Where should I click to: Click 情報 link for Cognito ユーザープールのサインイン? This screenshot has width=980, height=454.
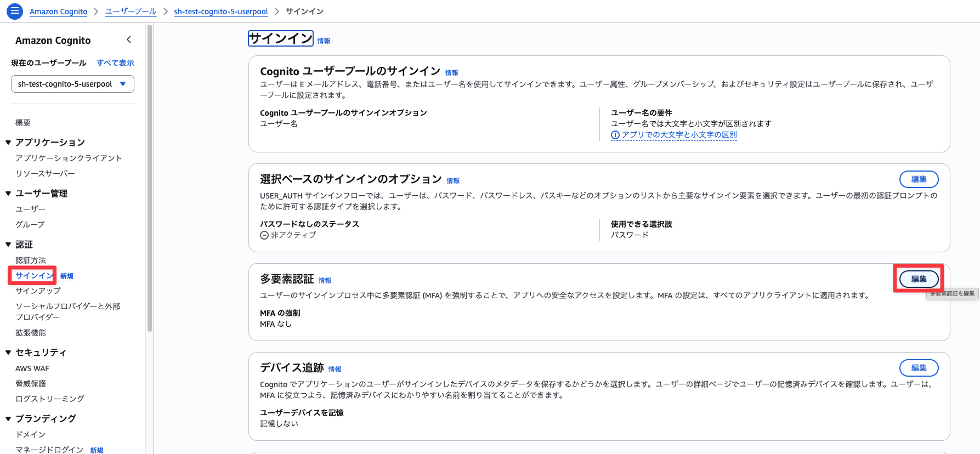tap(452, 73)
